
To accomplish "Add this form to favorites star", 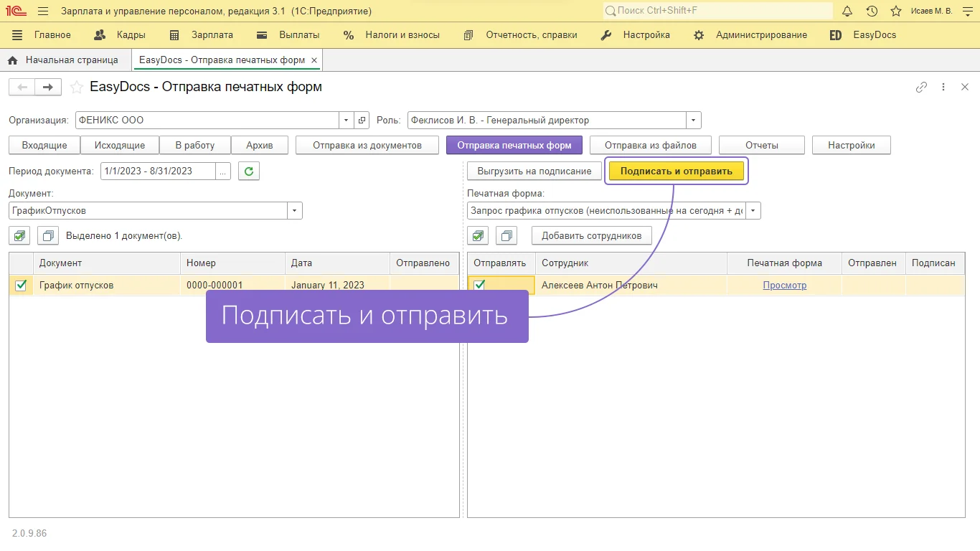I will [x=76, y=88].
